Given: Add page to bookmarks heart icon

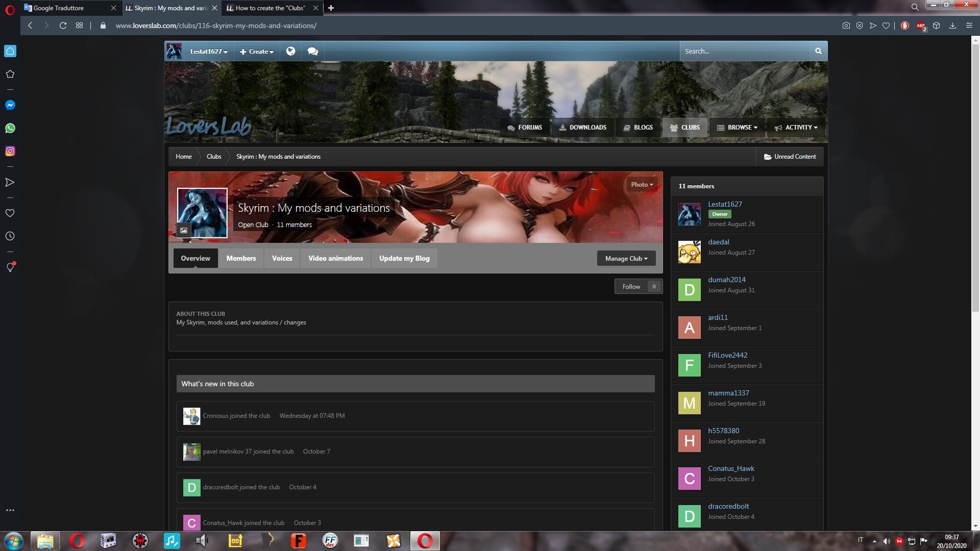Looking at the screenshot, I should pyautogui.click(x=886, y=26).
